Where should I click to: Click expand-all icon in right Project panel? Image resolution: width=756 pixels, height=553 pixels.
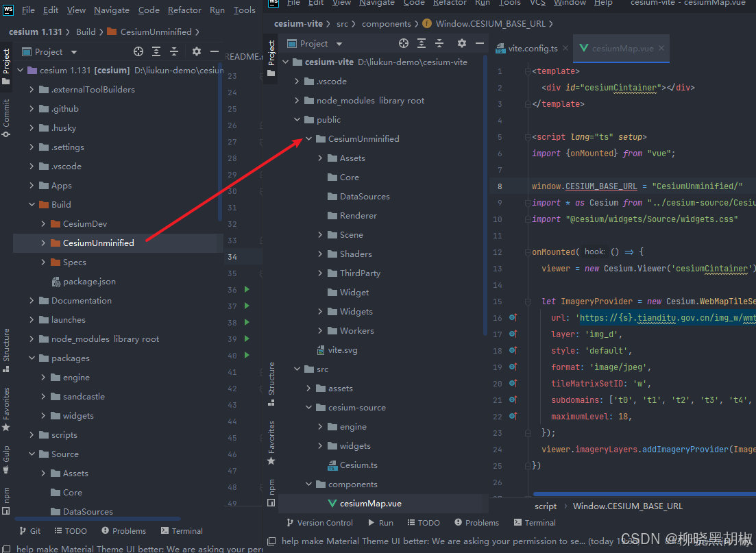[422, 43]
